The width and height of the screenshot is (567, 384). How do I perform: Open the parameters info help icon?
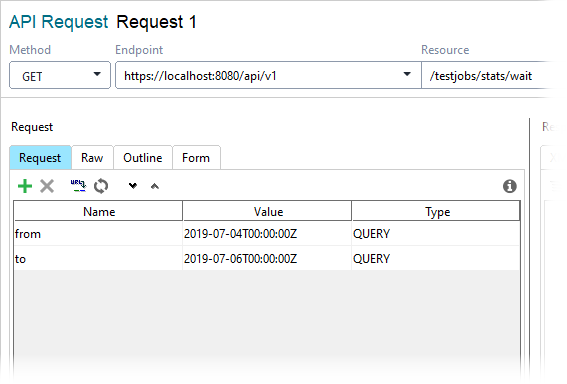point(510,186)
